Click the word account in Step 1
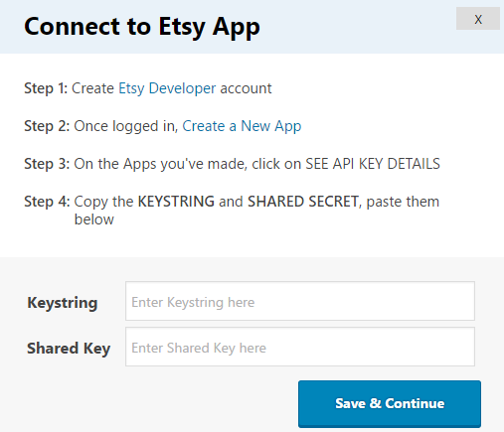Viewport: 504px width, 432px height. coord(246,88)
